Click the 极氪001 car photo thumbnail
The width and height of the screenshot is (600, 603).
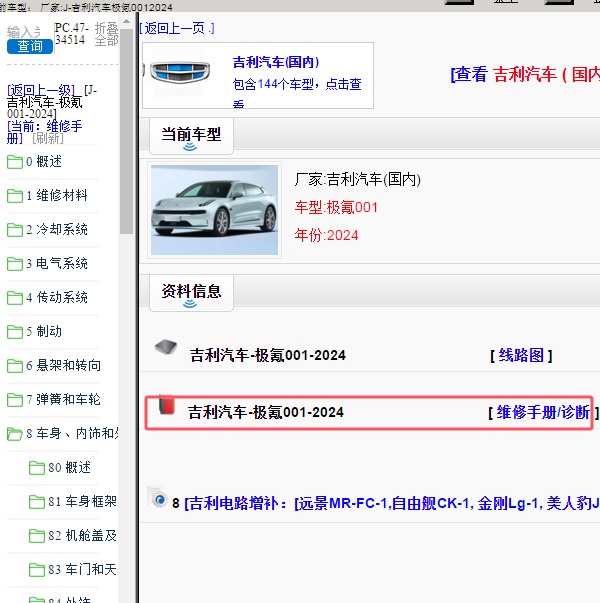[214, 210]
